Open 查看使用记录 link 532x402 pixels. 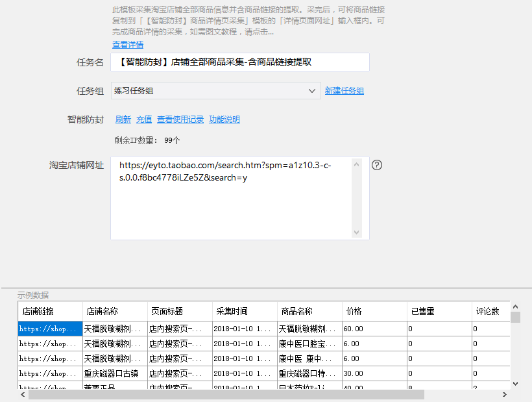pyautogui.click(x=180, y=119)
